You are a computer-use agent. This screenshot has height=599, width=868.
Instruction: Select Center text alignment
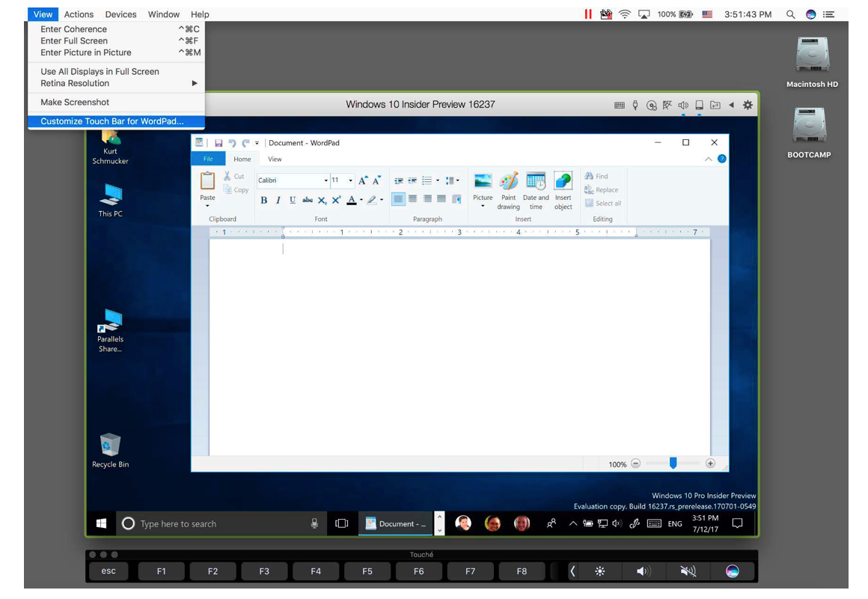[x=412, y=199]
